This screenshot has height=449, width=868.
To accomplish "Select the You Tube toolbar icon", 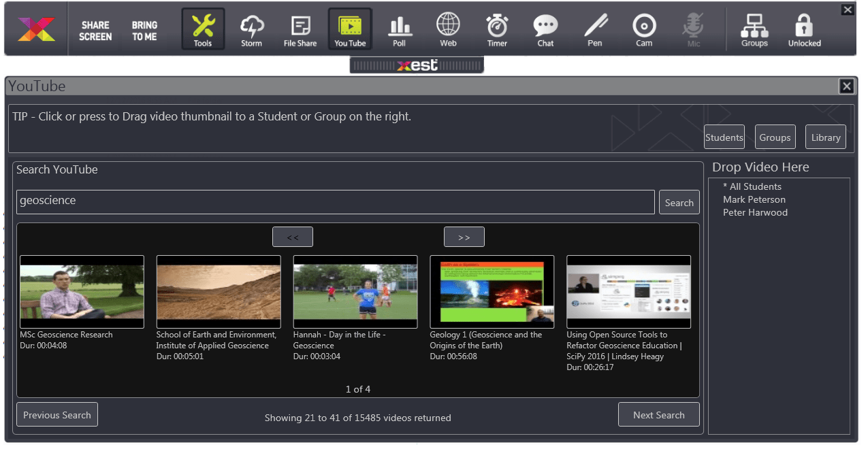I will [350, 29].
